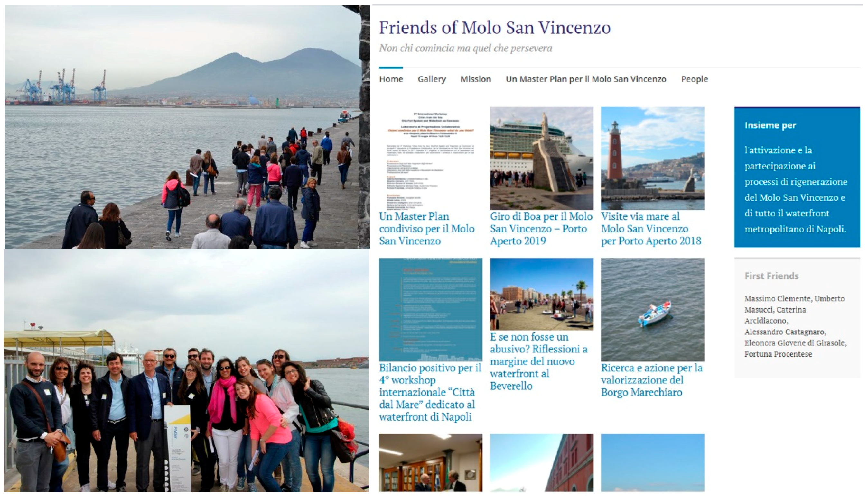Screen dimensions: 868x501
Task: Click the blue workshop poster thumbnail
Action: (x=430, y=309)
